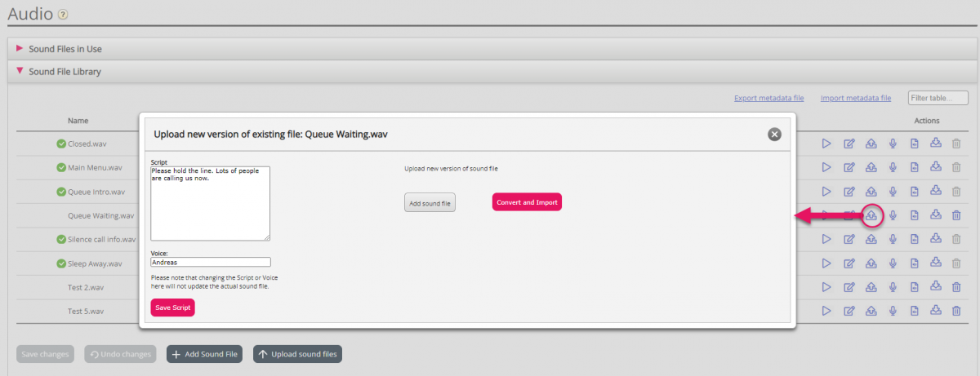Click the Import metadata file link

pos(855,98)
